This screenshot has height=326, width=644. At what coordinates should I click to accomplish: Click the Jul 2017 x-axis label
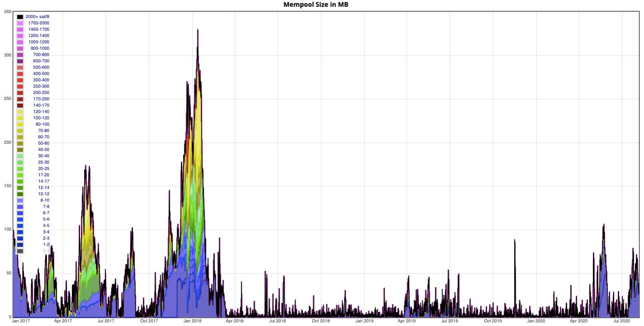point(106,321)
